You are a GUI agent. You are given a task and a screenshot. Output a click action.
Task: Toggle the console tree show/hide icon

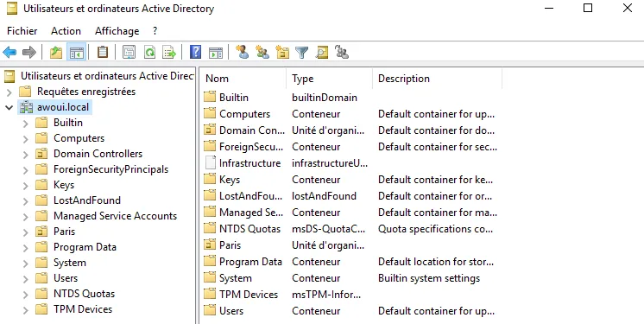point(76,52)
